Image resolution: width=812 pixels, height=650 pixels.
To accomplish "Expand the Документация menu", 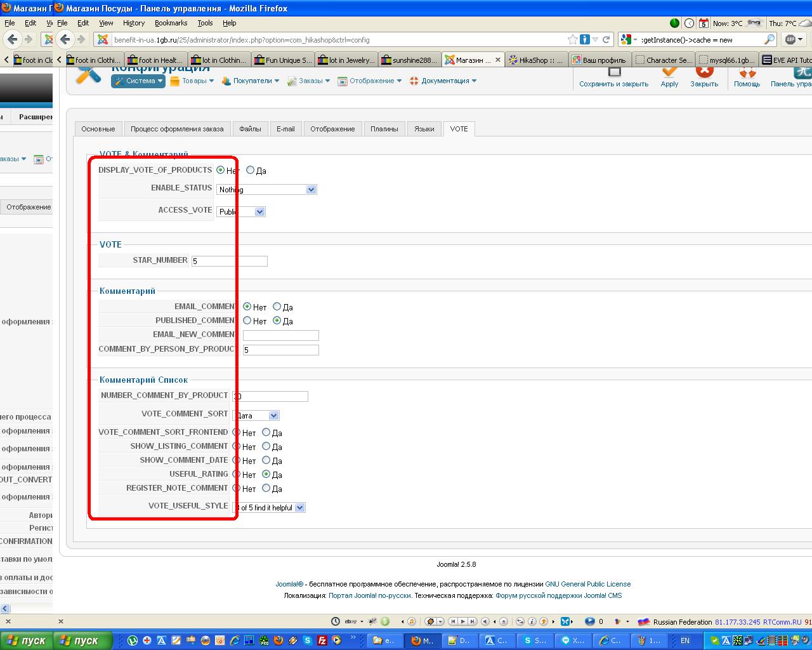I will [x=443, y=81].
